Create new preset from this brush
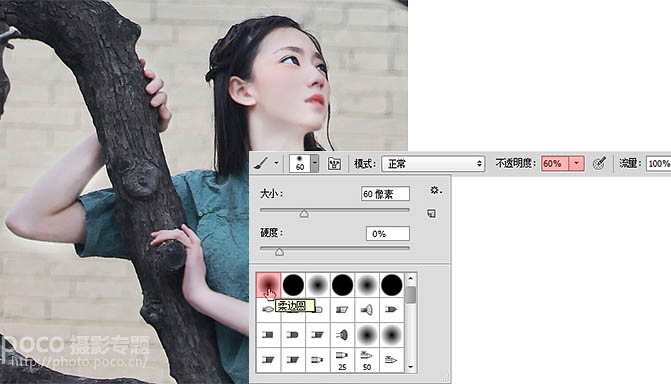671x384 pixels. pos(431,213)
